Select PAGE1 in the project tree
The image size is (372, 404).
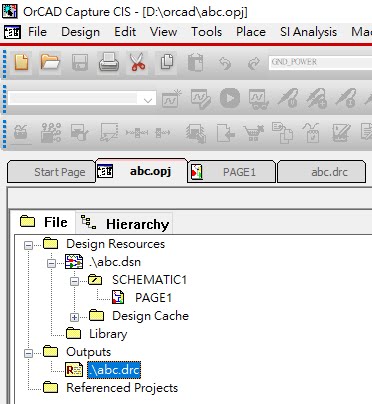153,298
